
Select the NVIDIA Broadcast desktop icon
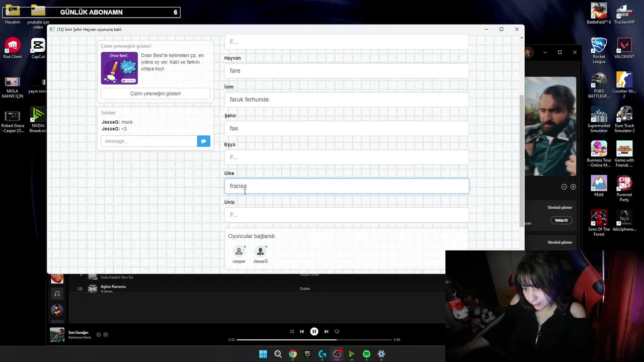(x=38, y=120)
